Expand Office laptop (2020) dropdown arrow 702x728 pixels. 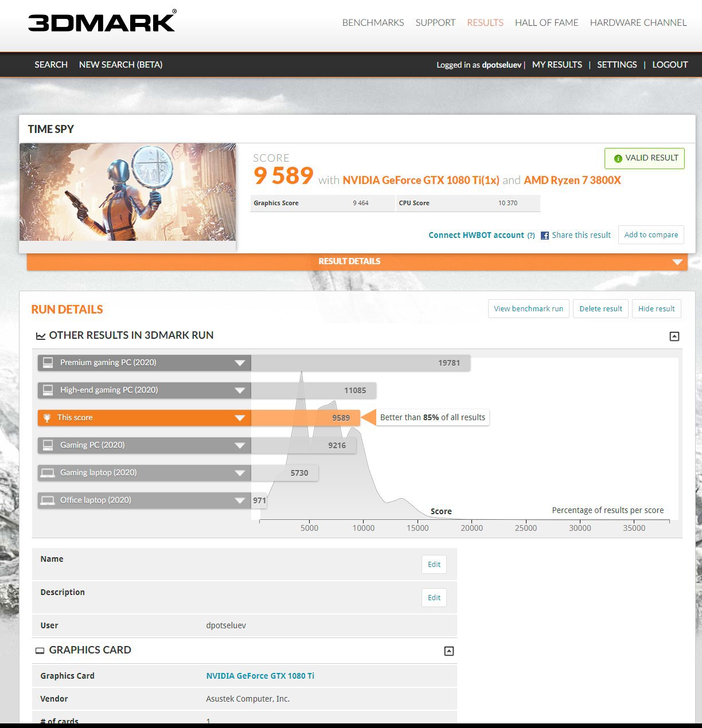[240, 500]
